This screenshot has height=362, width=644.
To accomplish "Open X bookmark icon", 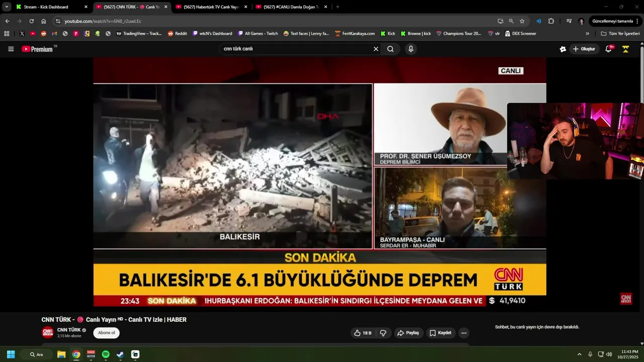I will tap(22, 34).
